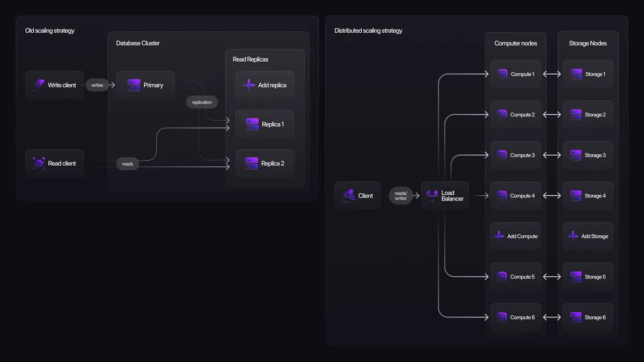644x362 pixels.
Task: Select the Compute 5 node card
Action: [x=515, y=276]
